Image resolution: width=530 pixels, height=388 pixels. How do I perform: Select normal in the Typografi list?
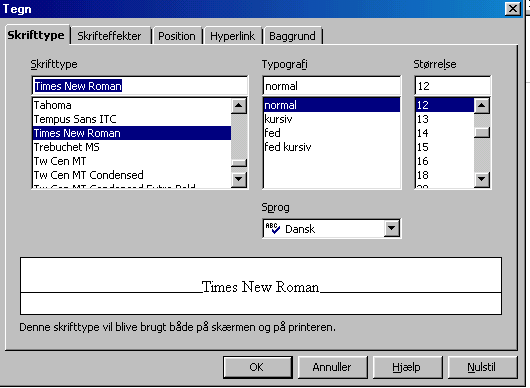332,105
